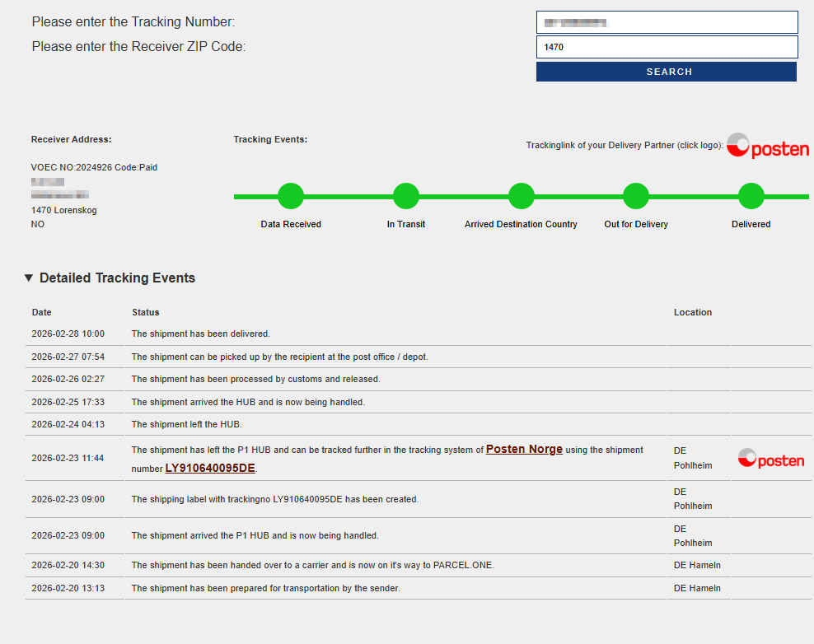Focus the Tracking Number input field
The width and height of the screenshot is (814, 644).
[667, 22]
